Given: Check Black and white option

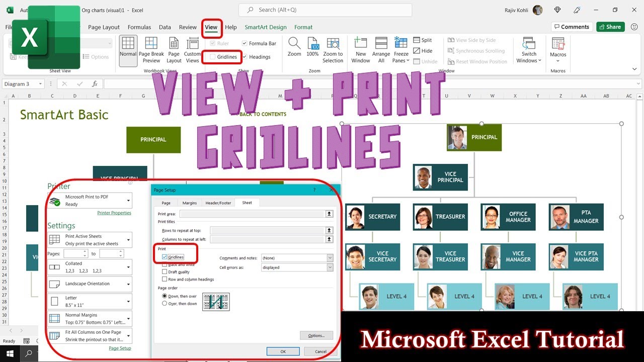Looking at the screenshot, I should coord(165,264).
